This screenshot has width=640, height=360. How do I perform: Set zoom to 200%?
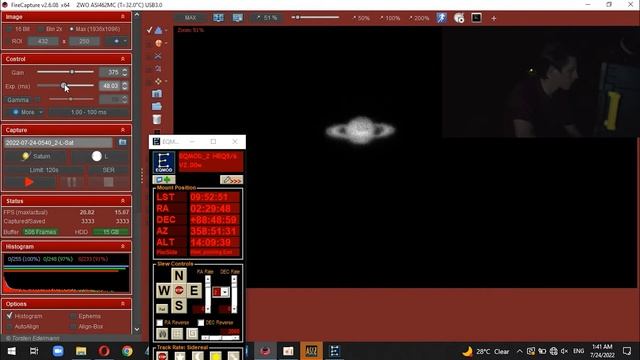point(419,18)
